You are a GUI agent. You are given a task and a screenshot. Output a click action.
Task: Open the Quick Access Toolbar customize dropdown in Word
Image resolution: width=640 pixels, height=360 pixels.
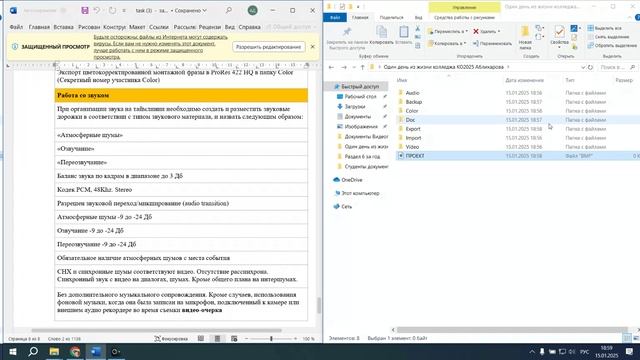pos(124,11)
